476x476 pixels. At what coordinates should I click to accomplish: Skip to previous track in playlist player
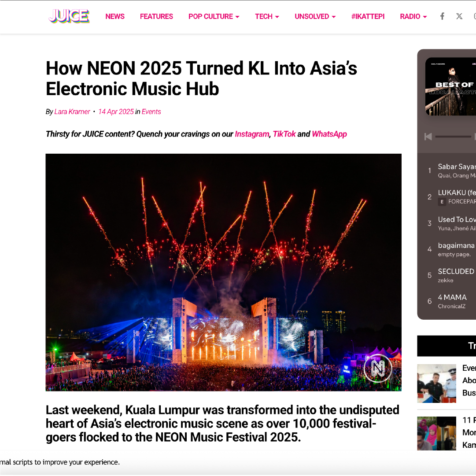pyautogui.click(x=428, y=137)
